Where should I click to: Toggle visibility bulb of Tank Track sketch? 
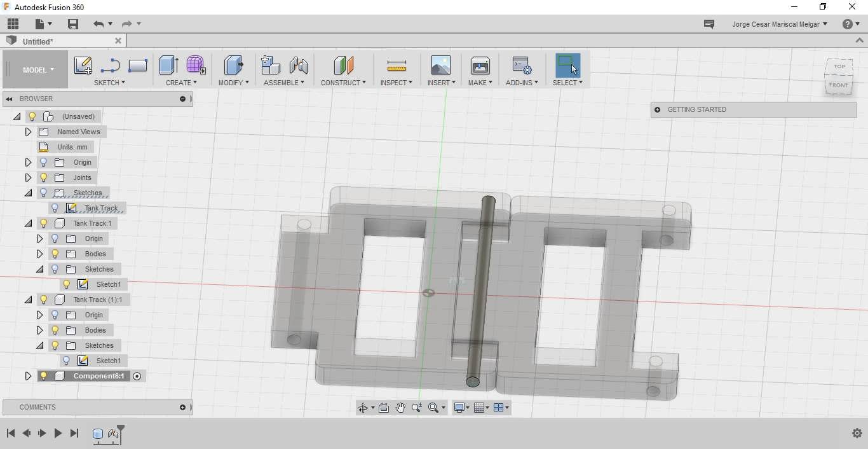pos(55,208)
